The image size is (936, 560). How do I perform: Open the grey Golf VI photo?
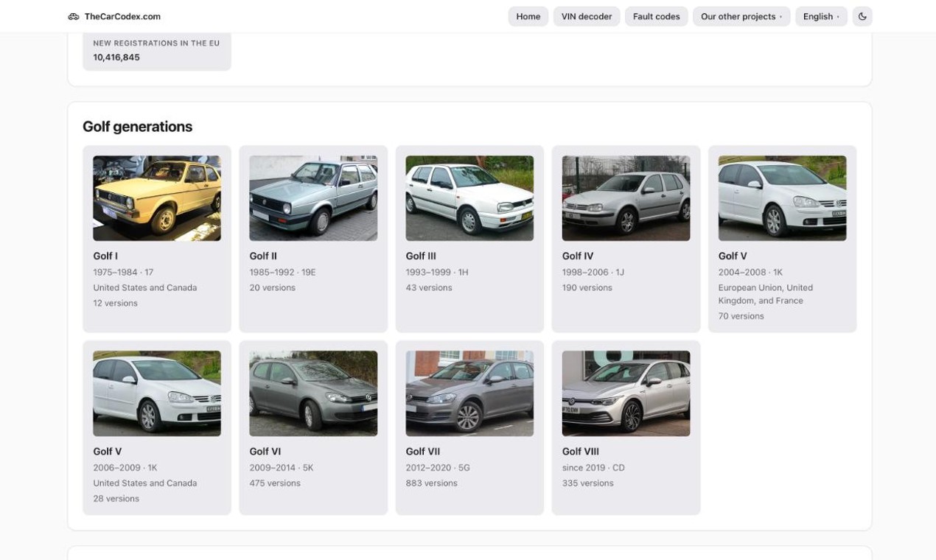coord(313,393)
